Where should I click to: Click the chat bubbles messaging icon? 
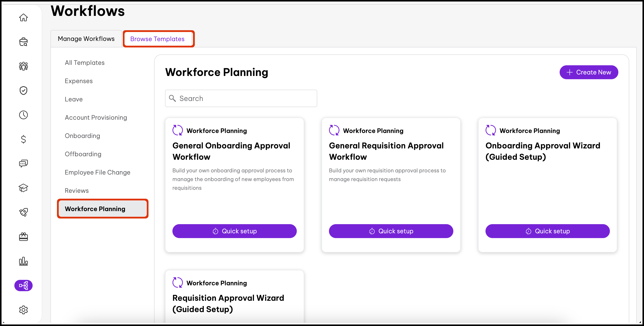pos(23,164)
